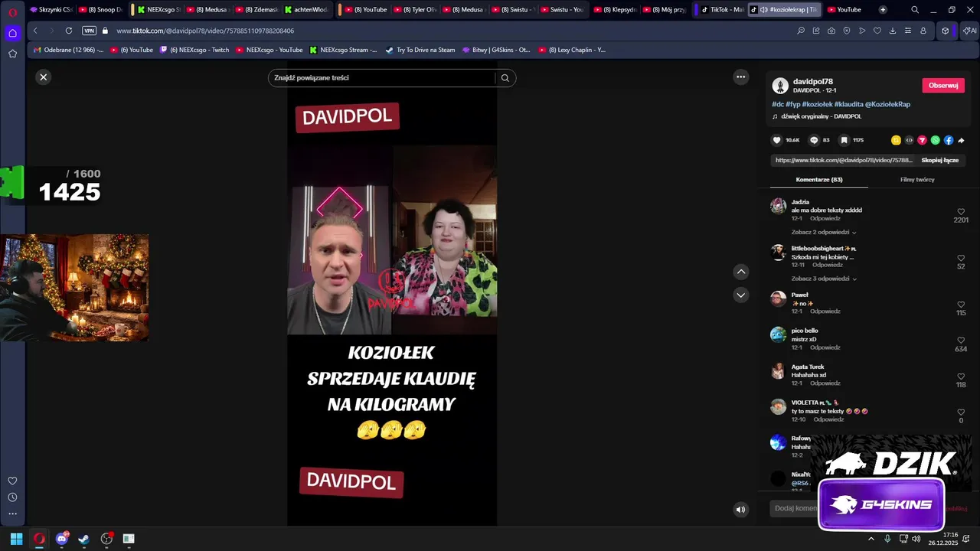Go to the previous video arrow
This screenshot has width=980, height=551.
740,272
